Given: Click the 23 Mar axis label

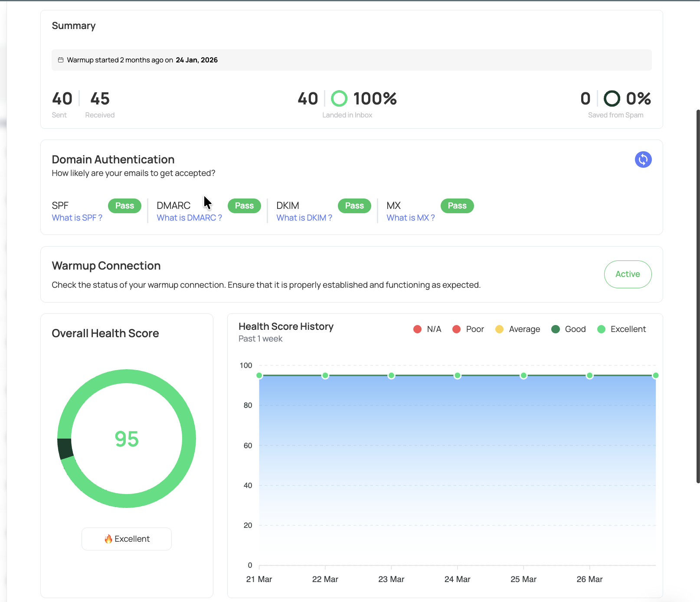Looking at the screenshot, I should (x=391, y=579).
